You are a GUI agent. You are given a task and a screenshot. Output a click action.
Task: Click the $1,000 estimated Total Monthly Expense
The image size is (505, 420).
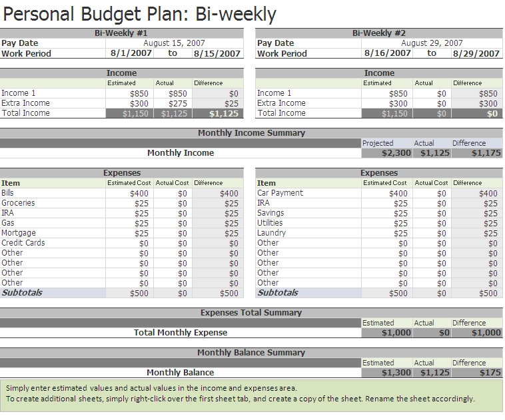387,333
